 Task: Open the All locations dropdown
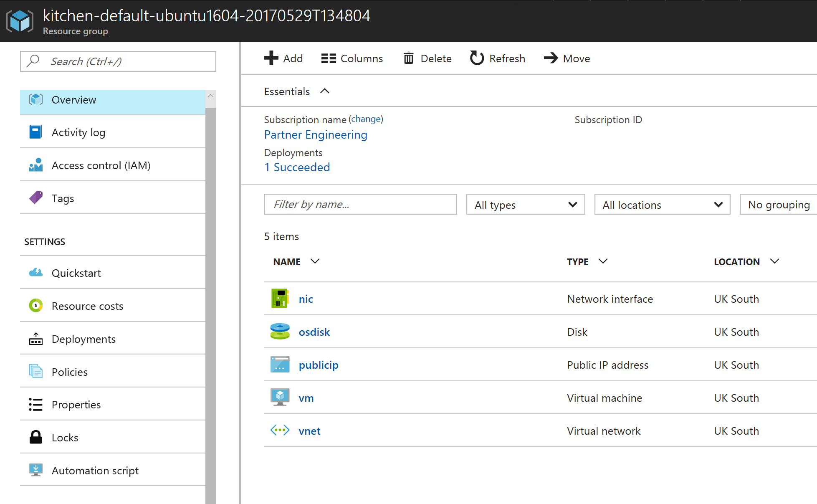point(662,205)
